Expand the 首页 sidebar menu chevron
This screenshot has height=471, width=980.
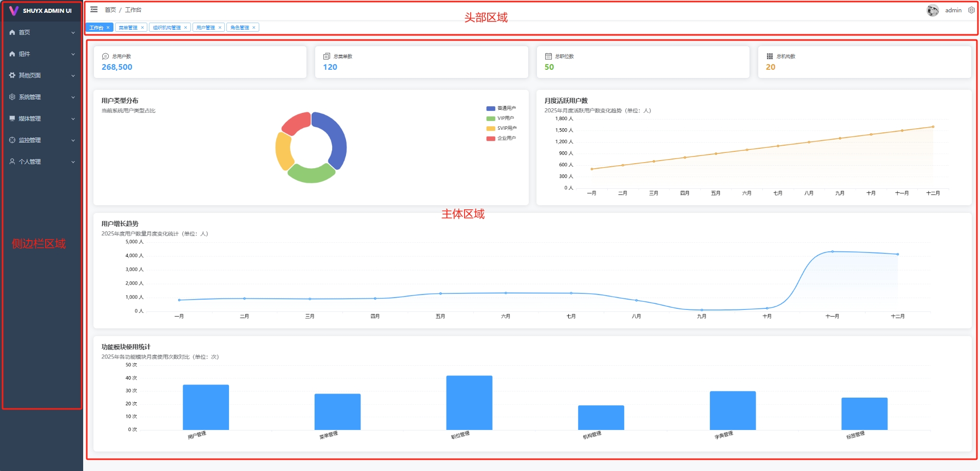click(73, 33)
